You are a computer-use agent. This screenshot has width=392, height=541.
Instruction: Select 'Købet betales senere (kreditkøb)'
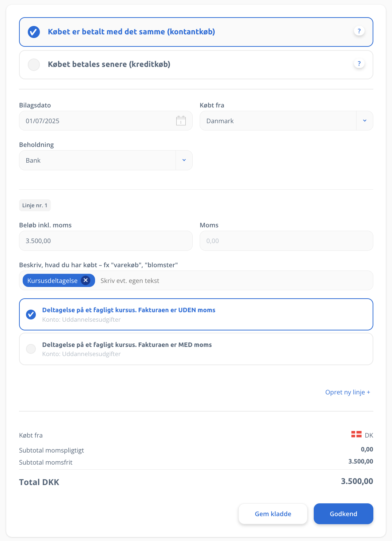click(196, 65)
